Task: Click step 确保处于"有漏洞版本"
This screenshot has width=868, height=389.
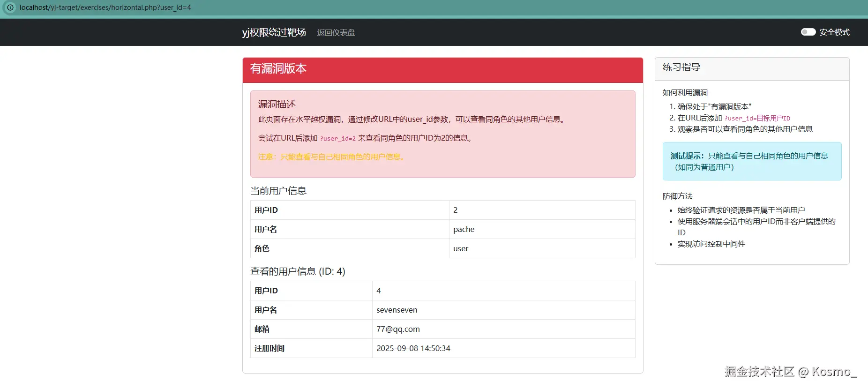Action: coord(714,106)
